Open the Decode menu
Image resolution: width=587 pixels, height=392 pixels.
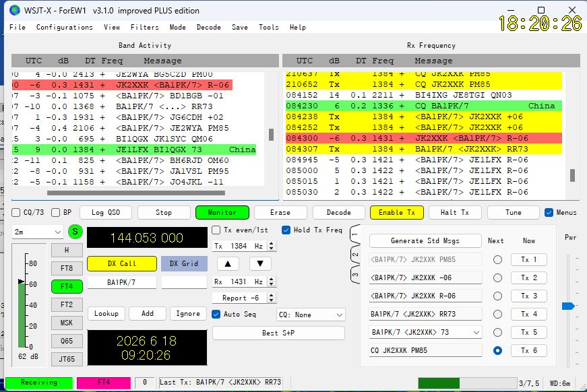point(208,27)
